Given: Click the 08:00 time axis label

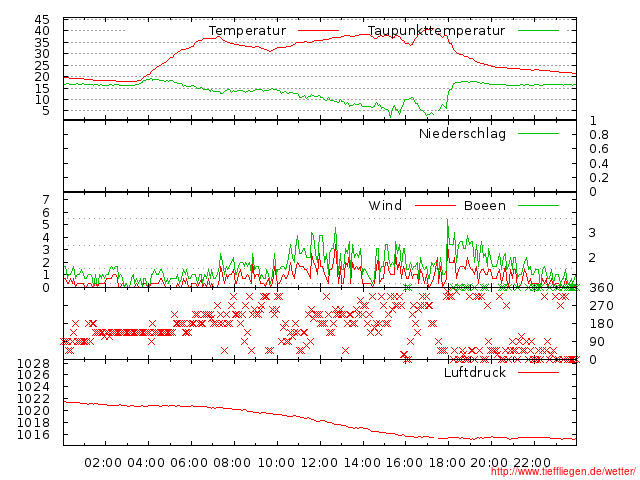Looking at the screenshot, I should pyautogui.click(x=232, y=463).
